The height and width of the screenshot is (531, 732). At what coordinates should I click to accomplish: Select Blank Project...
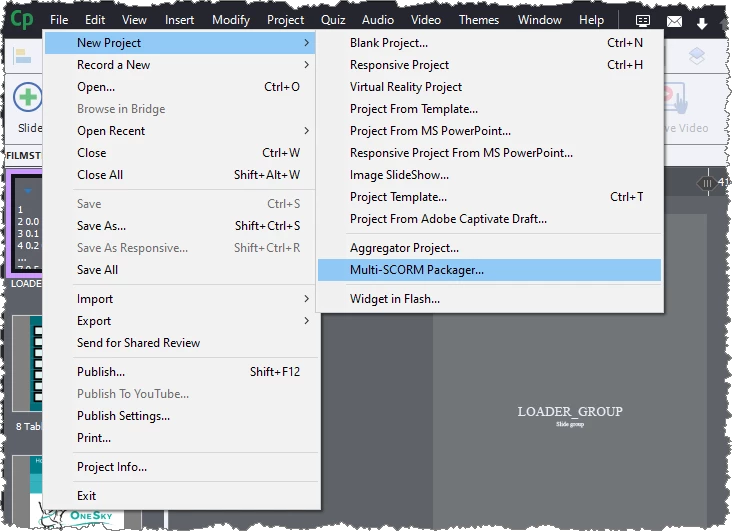click(x=489, y=42)
